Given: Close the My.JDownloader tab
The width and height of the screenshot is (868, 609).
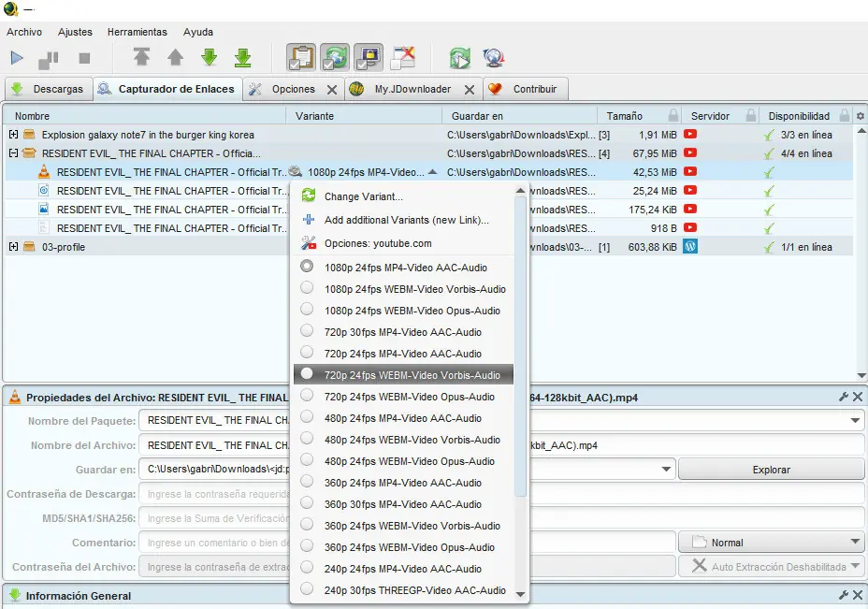Looking at the screenshot, I should [x=470, y=90].
